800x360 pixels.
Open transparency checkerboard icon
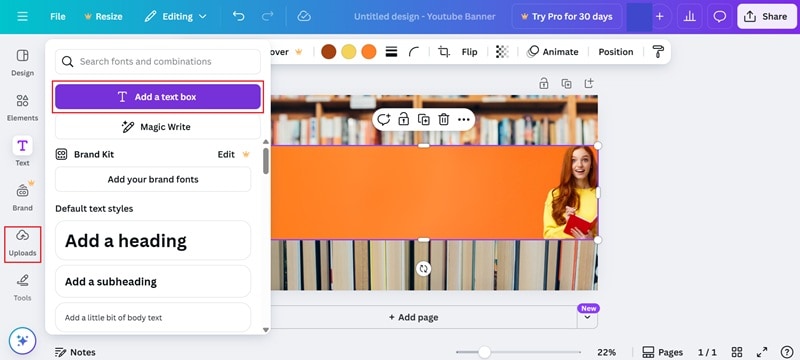pos(503,52)
